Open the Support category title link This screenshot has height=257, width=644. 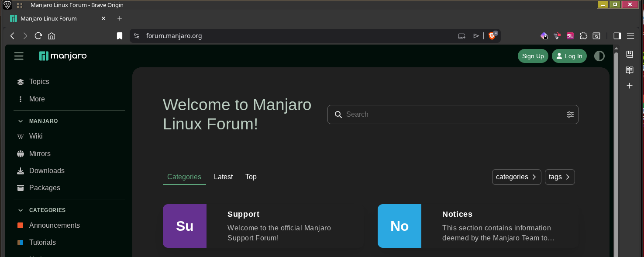point(243,214)
